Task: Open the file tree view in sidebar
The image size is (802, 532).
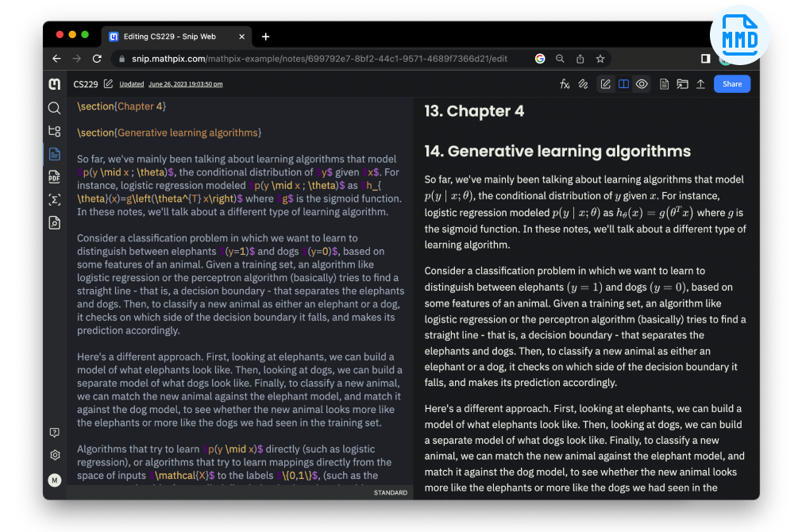Action: pyautogui.click(x=54, y=131)
